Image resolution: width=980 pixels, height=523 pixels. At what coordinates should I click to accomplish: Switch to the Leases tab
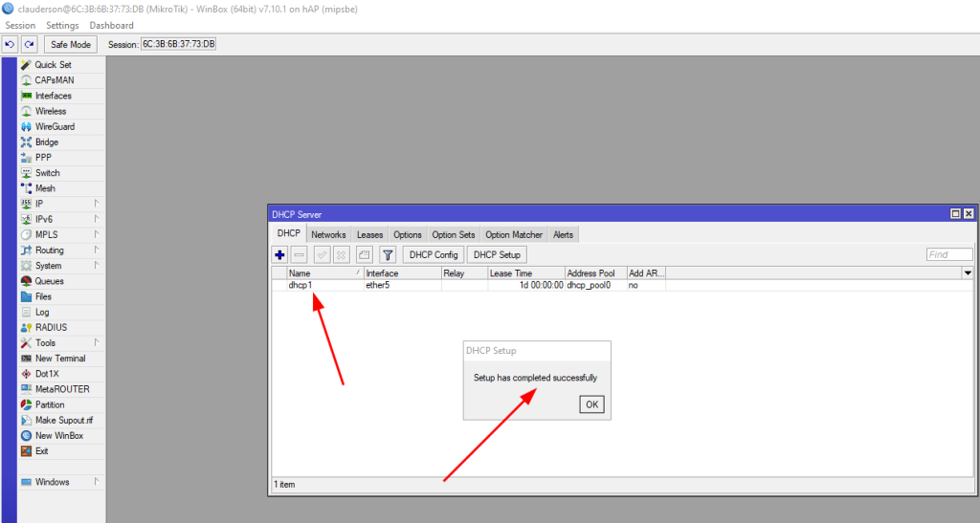click(x=369, y=234)
